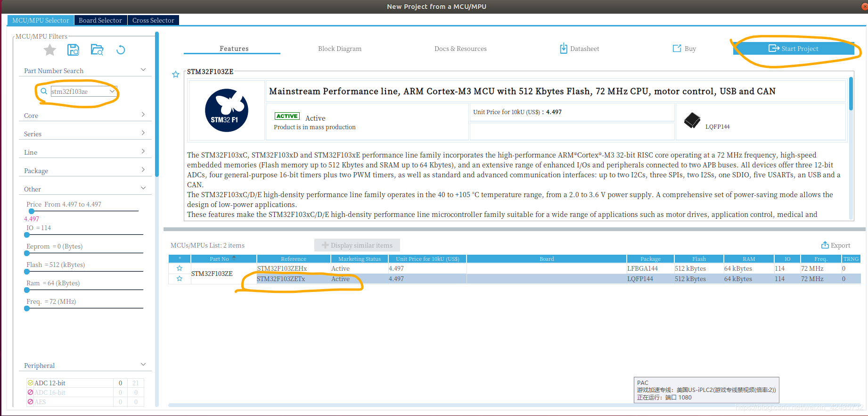Image resolution: width=868 pixels, height=416 pixels.
Task: Click the description panel vertical scrollbar
Action: click(851, 94)
